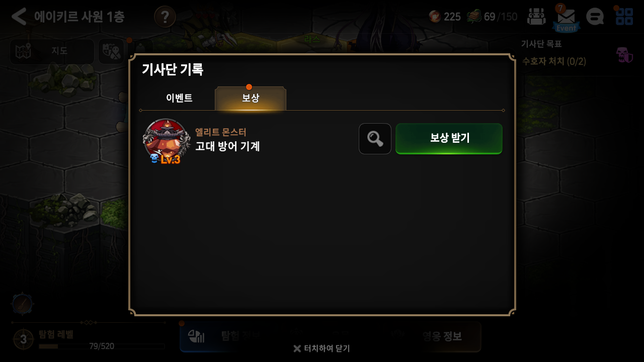Image resolution: width=644 pixels, height=362 pixels.
Task: Click the 탐험 레벨 progress bar
Action: click(x=102, y=346)
